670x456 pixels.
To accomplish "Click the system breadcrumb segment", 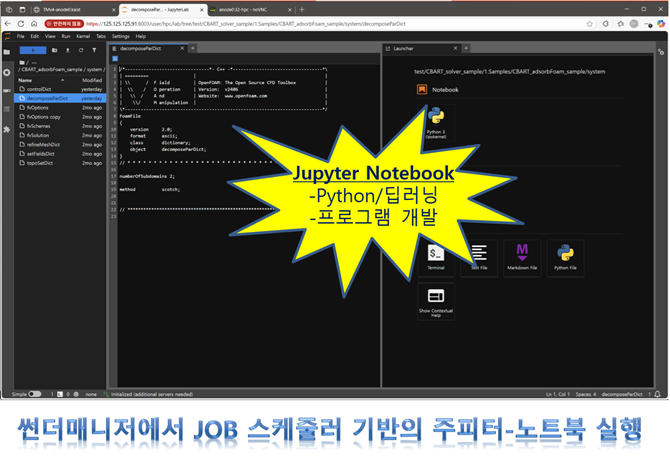I will [x=94, y=69].
